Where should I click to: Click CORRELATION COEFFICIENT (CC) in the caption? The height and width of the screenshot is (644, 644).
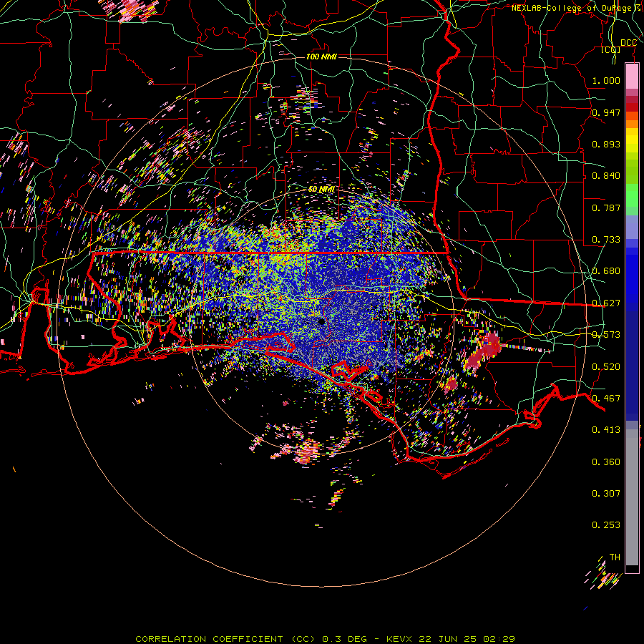(x=225, y=639)
